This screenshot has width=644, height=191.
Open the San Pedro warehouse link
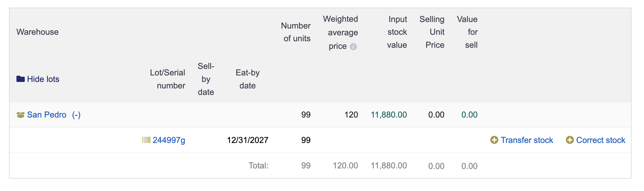[x=47, y=115]
